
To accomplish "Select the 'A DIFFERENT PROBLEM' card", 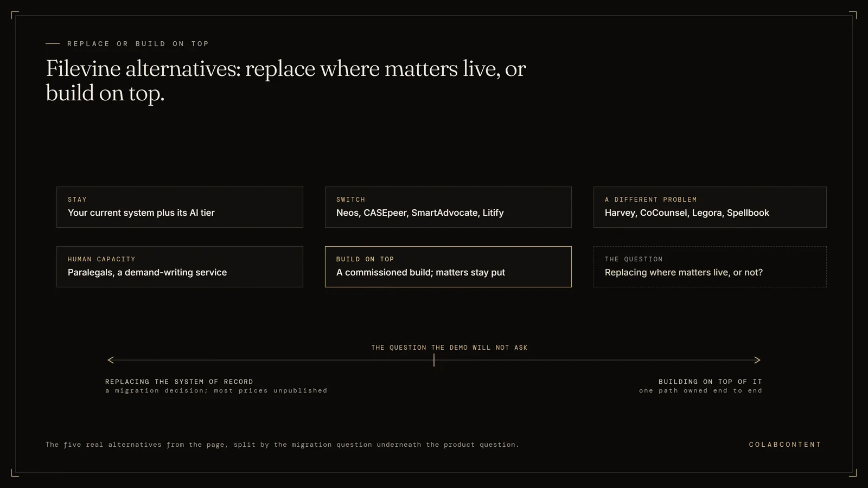I will point(710,207).
